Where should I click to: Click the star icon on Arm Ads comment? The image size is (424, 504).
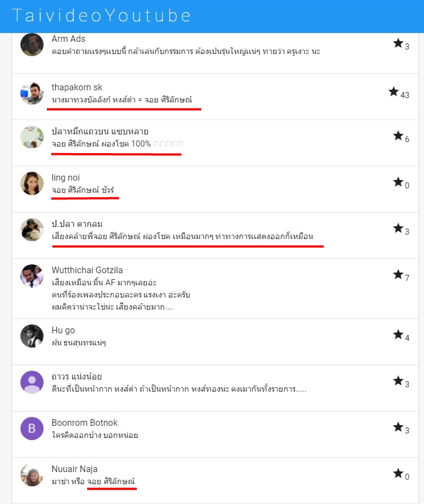[x=398, y=43]
